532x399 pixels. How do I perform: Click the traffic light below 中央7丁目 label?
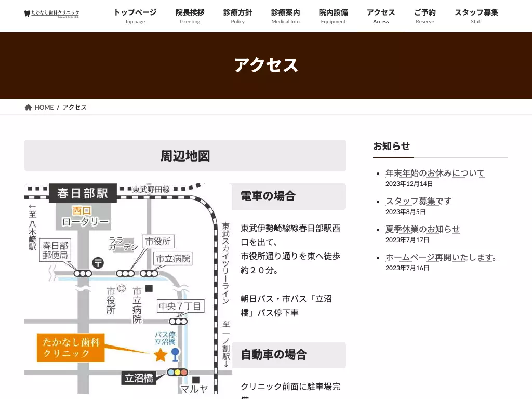coord(179,321)
